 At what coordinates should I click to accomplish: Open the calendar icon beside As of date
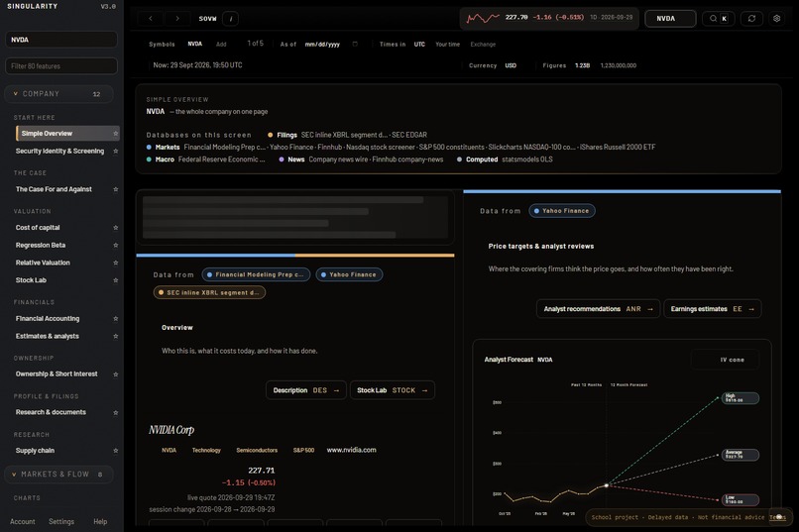[x=355, y=45]
